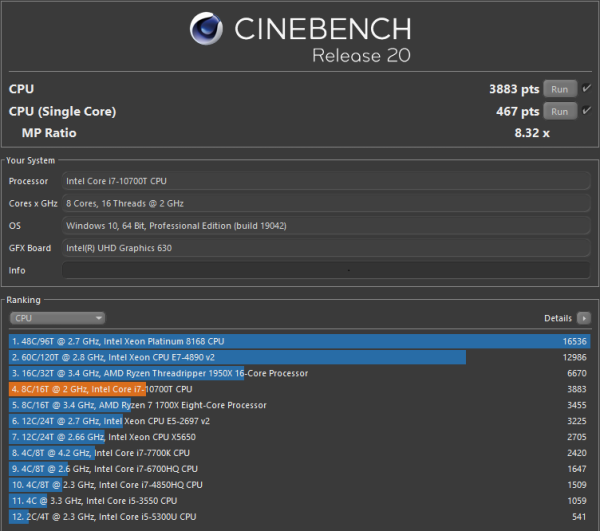Click the MP Ratio 8.32 x value
The height and width of the screenshot is (531, 600).
[532, 133]
